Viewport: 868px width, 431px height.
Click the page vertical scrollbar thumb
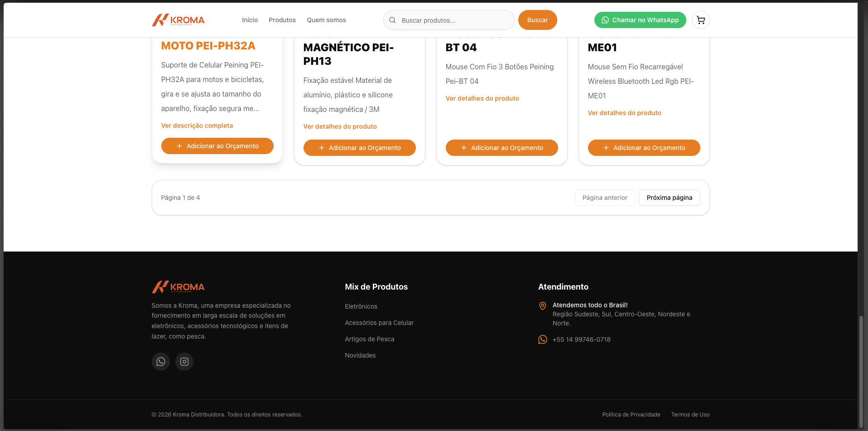[x=861, y=372]
